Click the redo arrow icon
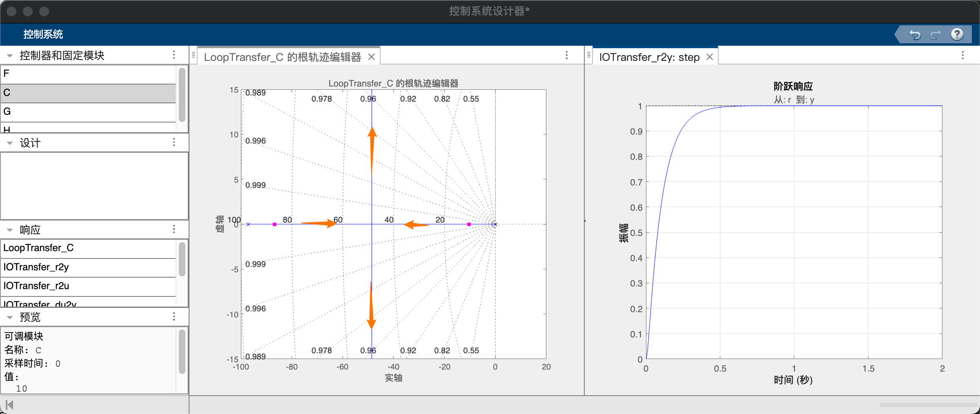 tap(935, 35)
